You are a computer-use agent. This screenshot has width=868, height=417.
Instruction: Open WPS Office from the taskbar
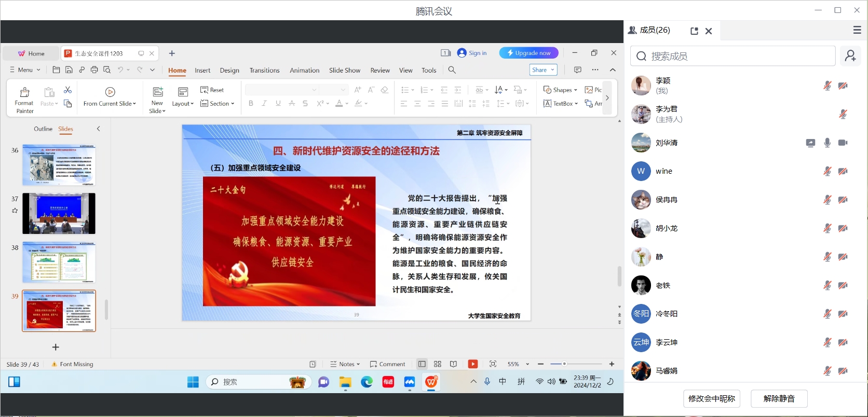[x=431, y=382]
